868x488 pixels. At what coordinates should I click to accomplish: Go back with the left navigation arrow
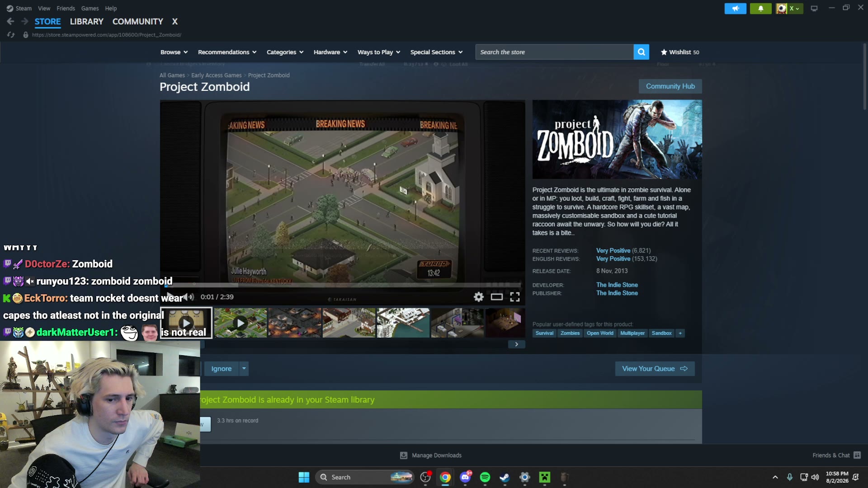coord(10,21)
